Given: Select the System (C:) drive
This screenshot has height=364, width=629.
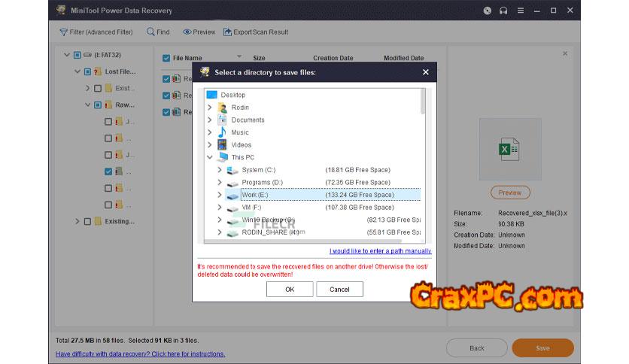Looking at the screenshot, I should [x=258, y=170].
